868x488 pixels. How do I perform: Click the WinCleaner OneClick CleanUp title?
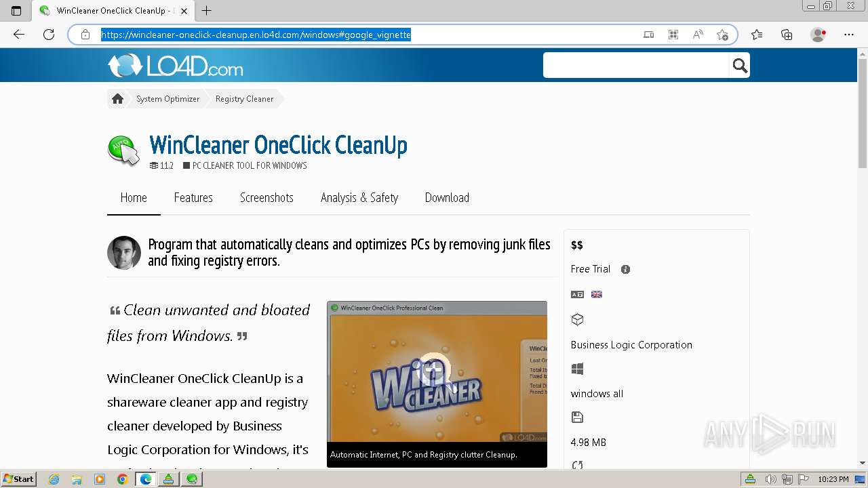point(278,145)
